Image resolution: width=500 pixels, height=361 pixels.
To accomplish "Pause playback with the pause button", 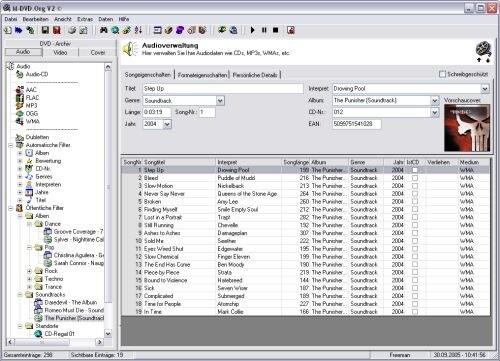I will (264, 30).
